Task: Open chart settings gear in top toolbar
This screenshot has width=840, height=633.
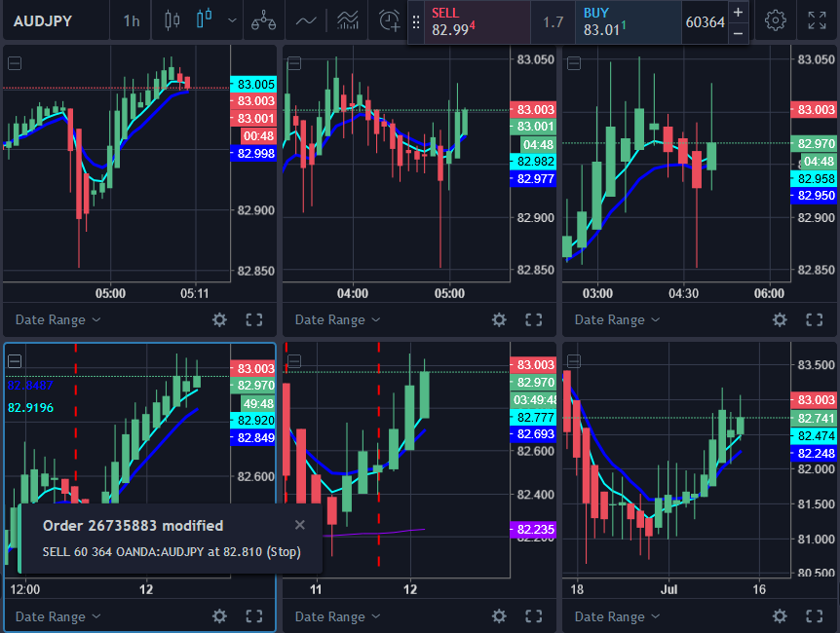Action: click(x=775, y=20)
